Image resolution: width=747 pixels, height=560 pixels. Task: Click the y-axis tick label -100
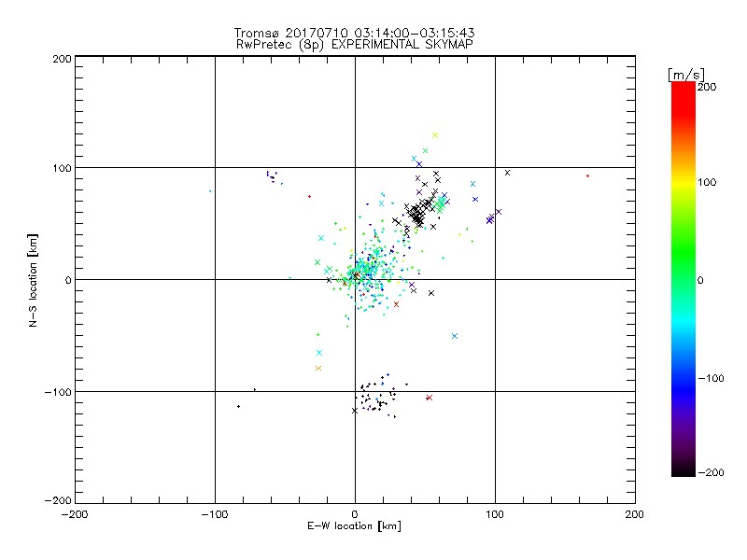coord(58,392)
